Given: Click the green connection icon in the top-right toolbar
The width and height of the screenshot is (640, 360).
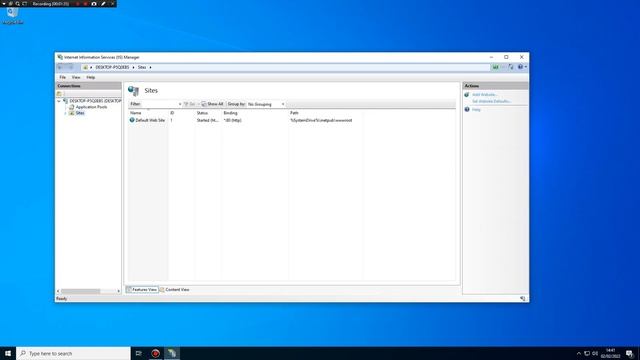Looking at the screenshot, I should point(495,67).
